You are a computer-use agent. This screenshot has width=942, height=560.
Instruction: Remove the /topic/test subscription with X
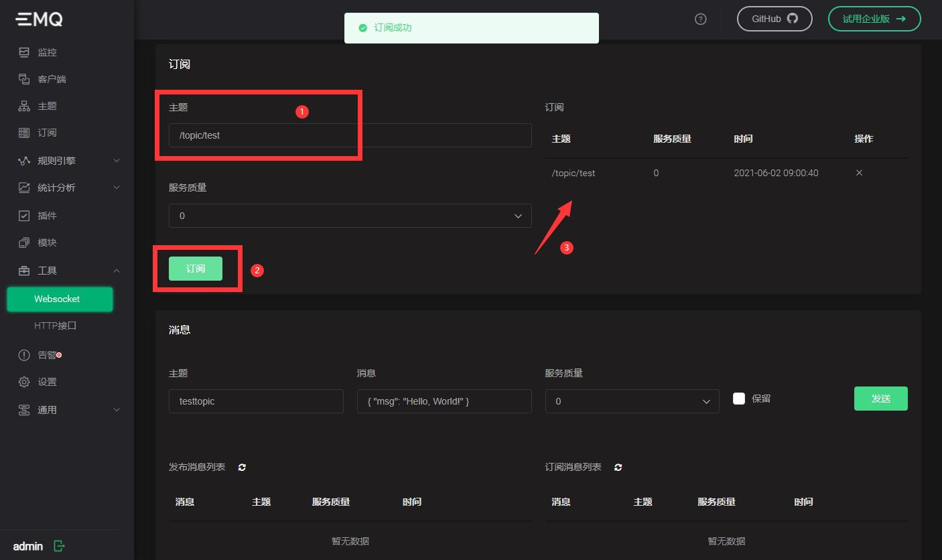tap(859, 173)
